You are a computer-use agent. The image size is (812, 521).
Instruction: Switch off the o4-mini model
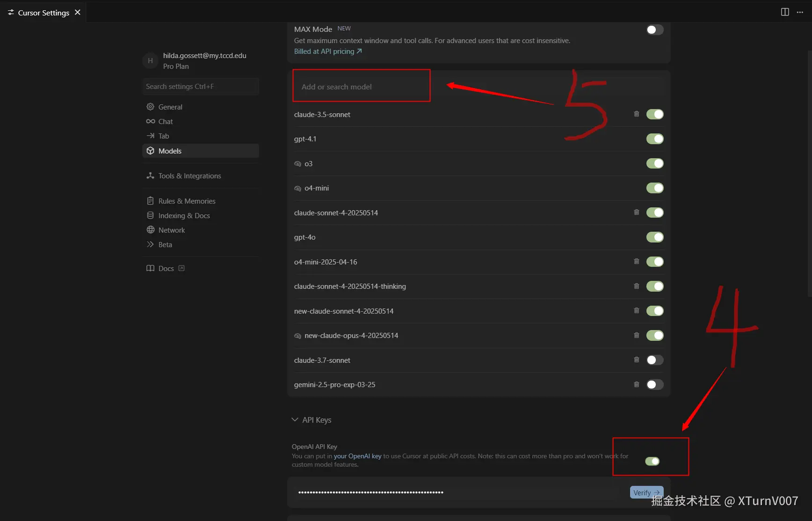pos(655,188)
